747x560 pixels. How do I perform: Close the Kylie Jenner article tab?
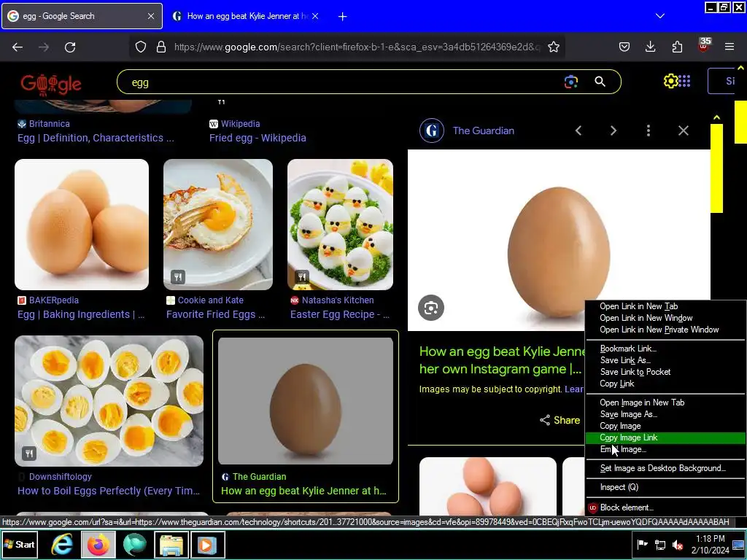(x=315, y=16)
